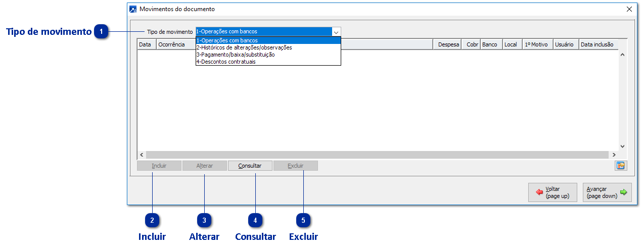The width and height of the screenshot is (644, 251).
Task: Click the Local column header
Action: tap(513, 44)
